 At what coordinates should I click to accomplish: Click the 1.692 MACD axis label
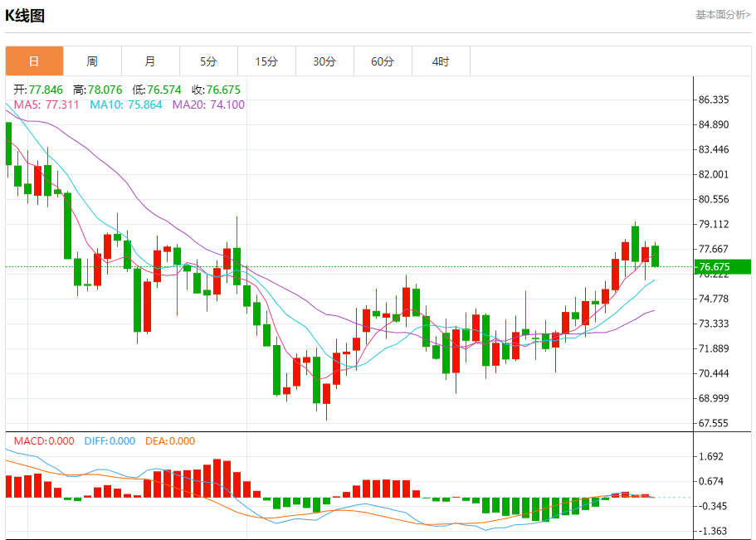coord(711,456)
